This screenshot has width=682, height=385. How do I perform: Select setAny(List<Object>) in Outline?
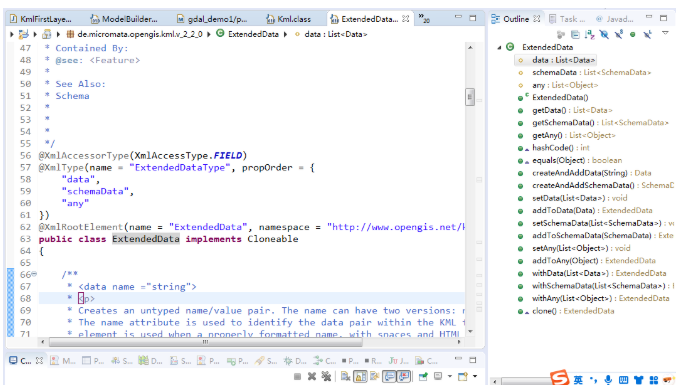[x=574, y=248]
